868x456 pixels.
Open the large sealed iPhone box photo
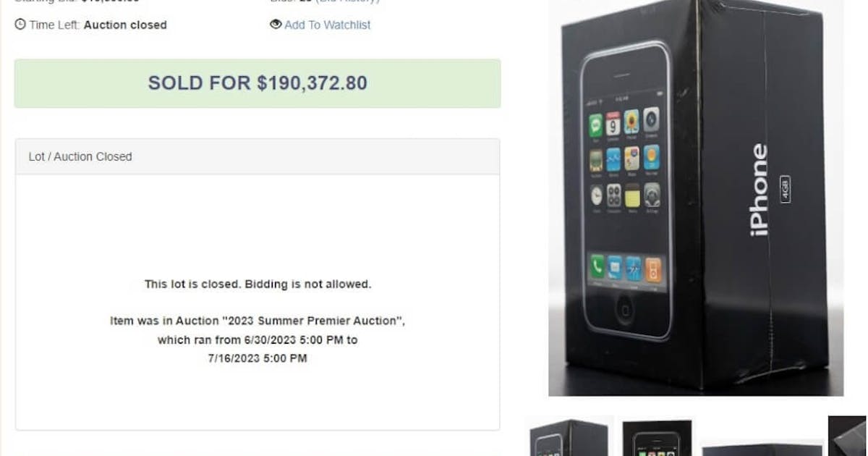click(x=696, y=198)
